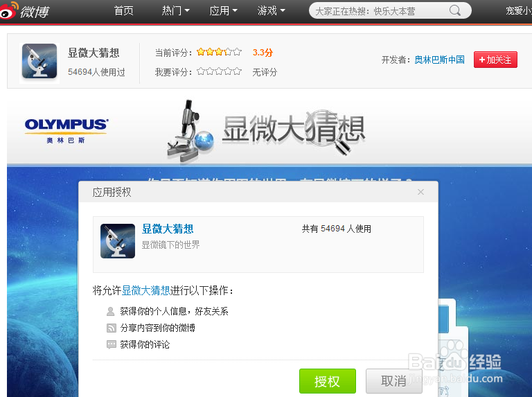Image resolution: width=532 pixels, height=397 pixels.
Task: Rate the app three stars in 我要评分
Action: (x=219, y=71)
